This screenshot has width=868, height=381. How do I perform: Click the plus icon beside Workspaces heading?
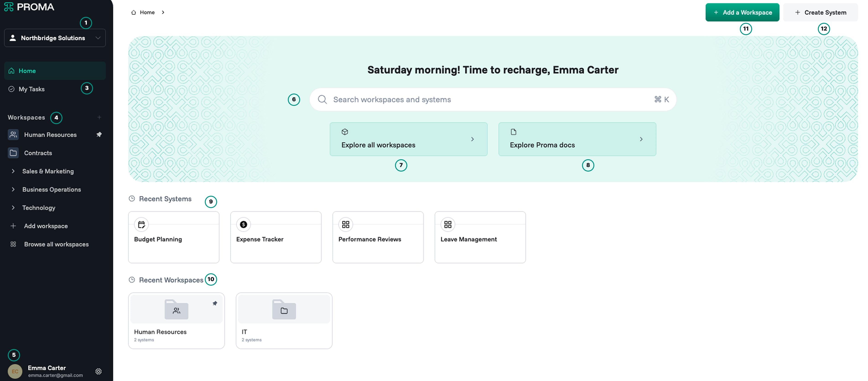pyautogui.click(x=99, y=117)
